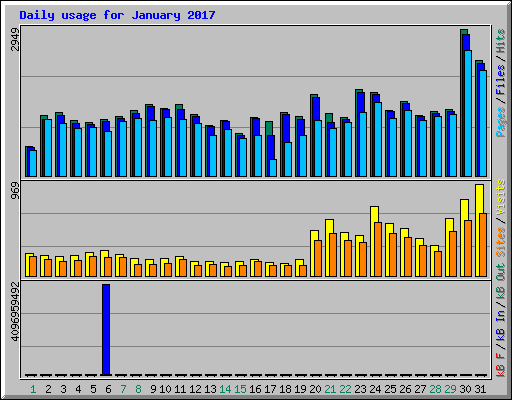This screenshot has height=400, width=512.
Task: Click day label 22 on the x-axis
Action: click(345, 389)
